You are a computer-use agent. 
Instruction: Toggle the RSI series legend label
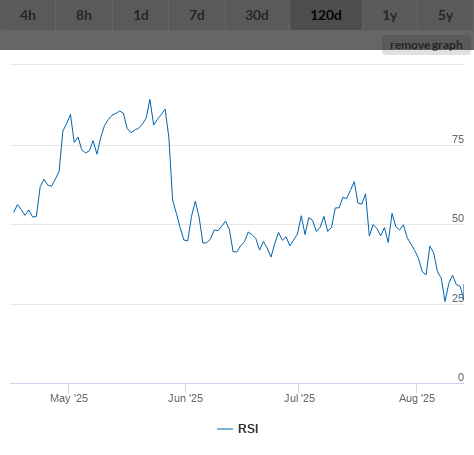click(248, 429)
